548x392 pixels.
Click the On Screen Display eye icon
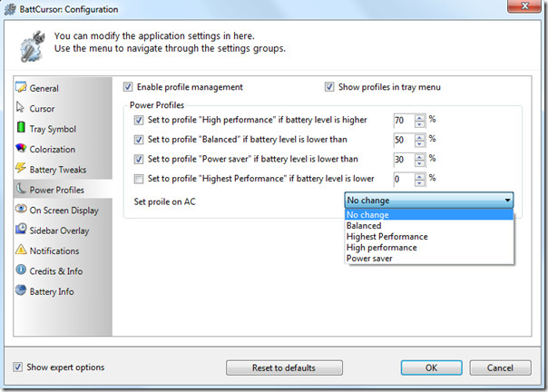pyautogui.click(x=21, y=209)
